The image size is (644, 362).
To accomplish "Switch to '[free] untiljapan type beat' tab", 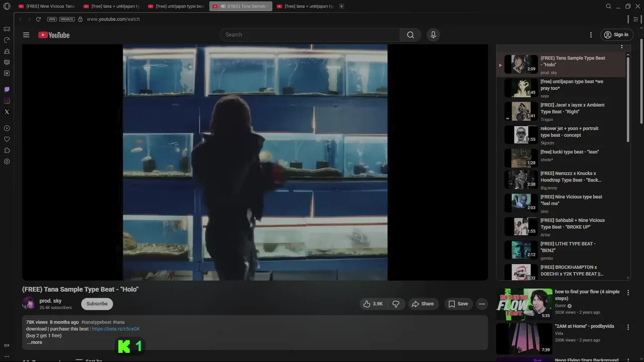I will (x=176, y=6).
